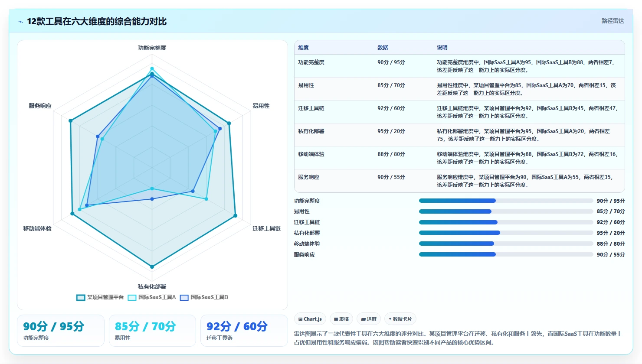Click the 说明 table column header
The image size is (642, 364).
coord(442,48)
